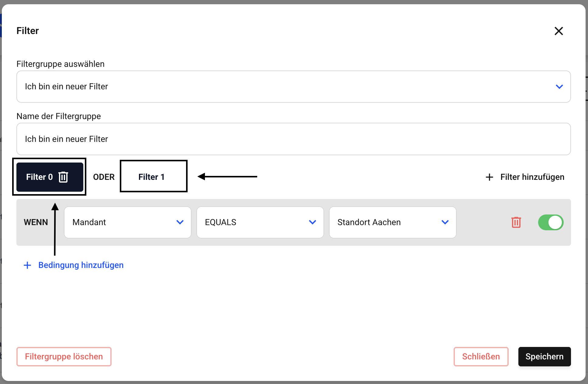Close the Filter dialog with X icon

pos(559,31)
